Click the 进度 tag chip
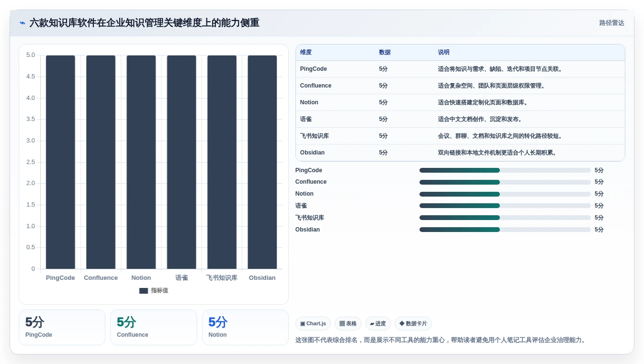 point(378,324)
